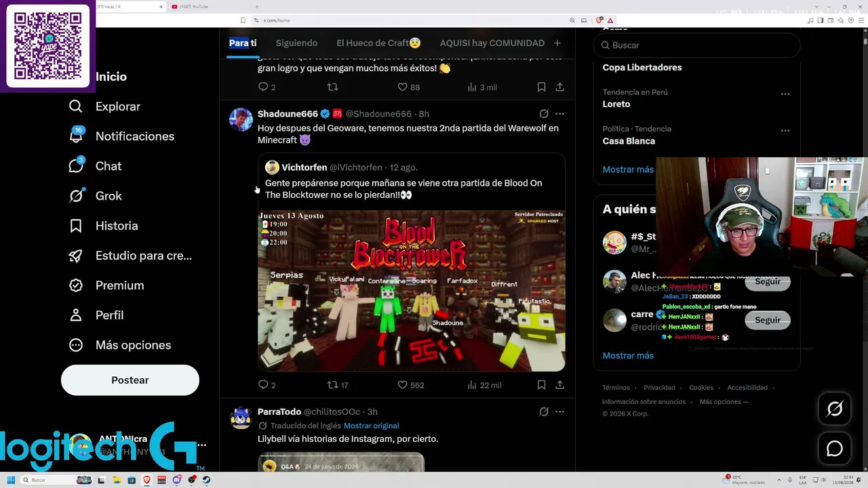Open options for Casa Blanca trend
868x488 pixels.
(x=785, y=131)
